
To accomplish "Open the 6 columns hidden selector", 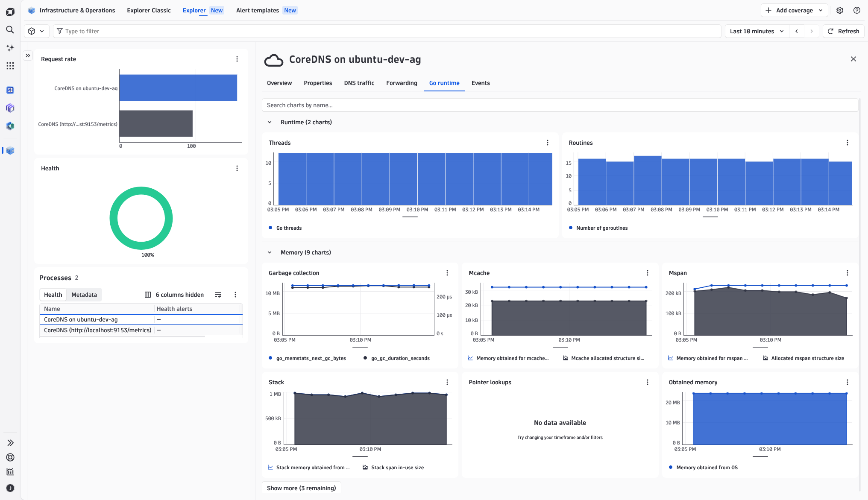I will point(174,295).
